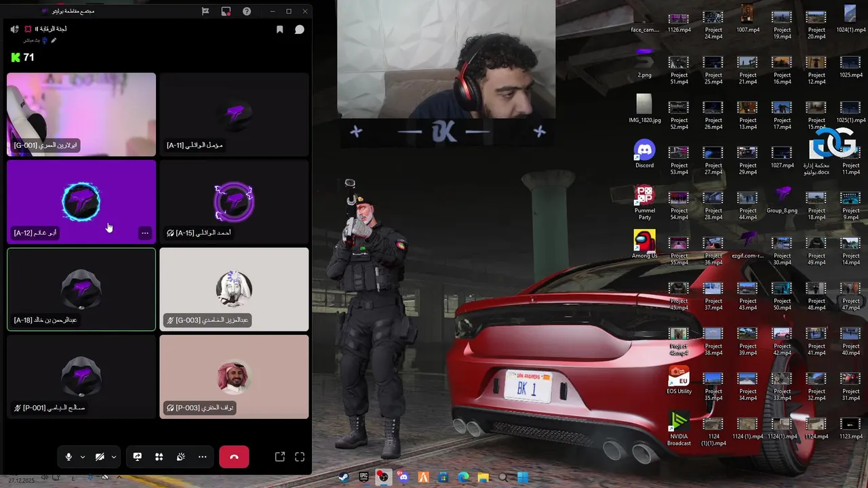Select Project 31.mp4 video file
This screenshot has width=868, height=488.
[850, 387]
